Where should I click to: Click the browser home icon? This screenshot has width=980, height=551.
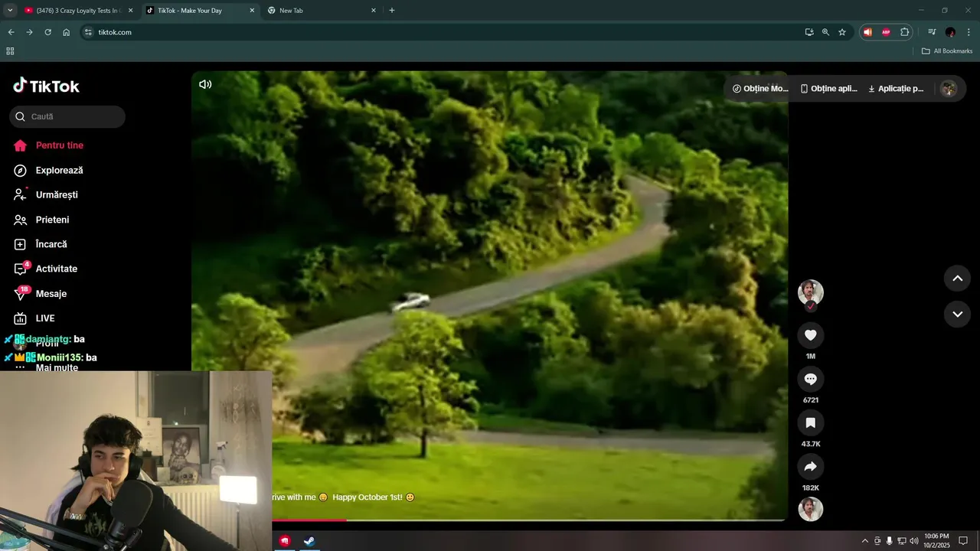coord(67,32)
